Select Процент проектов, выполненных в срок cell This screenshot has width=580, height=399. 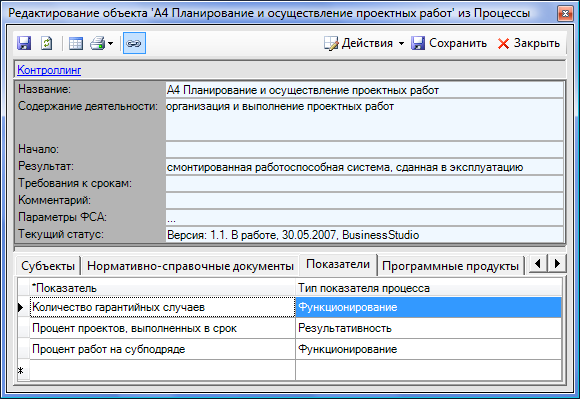162,328
